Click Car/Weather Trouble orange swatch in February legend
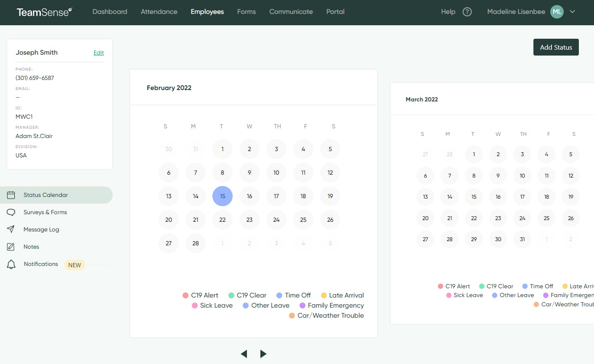 pos(292,316)
